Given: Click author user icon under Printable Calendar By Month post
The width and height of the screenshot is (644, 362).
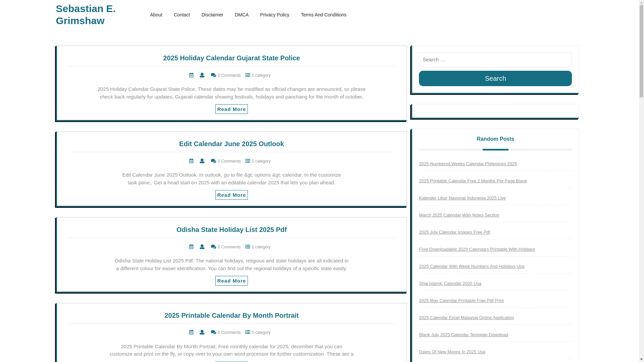Looking at the screenshot, I should 202,332.
